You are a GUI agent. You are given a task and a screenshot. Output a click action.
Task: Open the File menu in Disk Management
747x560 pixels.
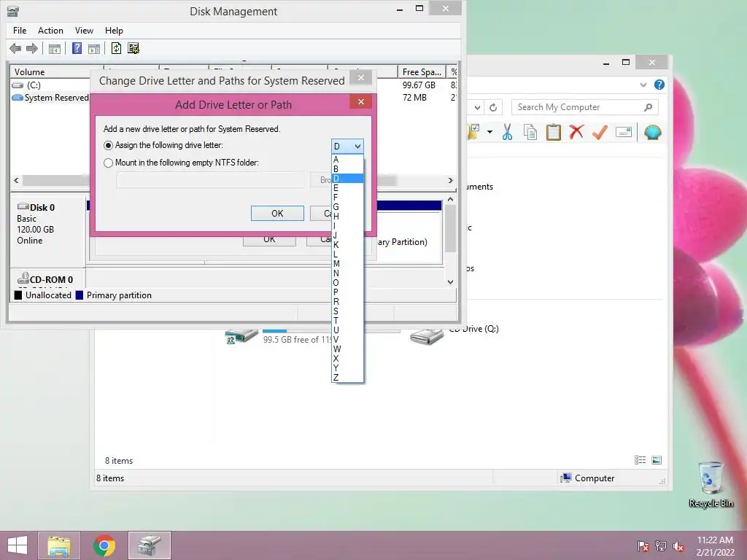(x=20, y=31)
